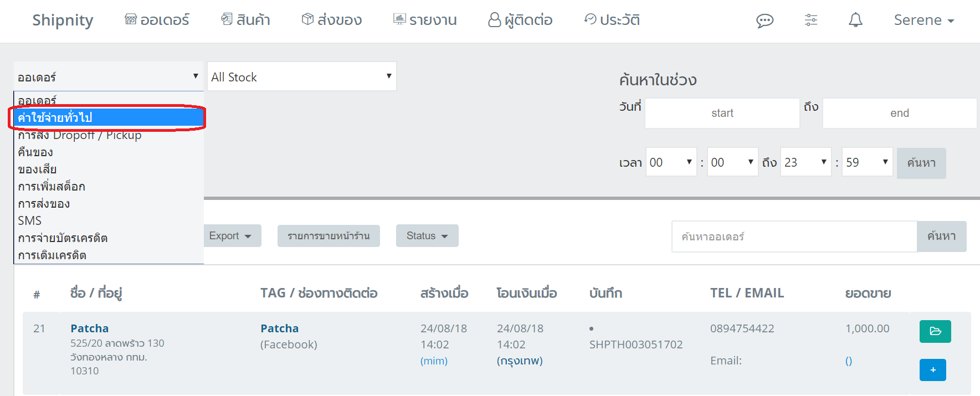
Task: Open the Status filter dropdown
Action: [427, 236]
